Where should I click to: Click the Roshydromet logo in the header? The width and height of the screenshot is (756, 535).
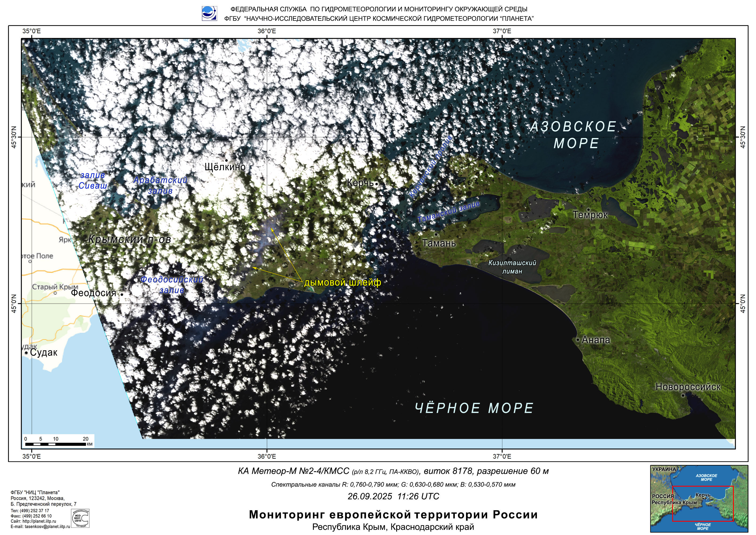click(x=209, y=13)
